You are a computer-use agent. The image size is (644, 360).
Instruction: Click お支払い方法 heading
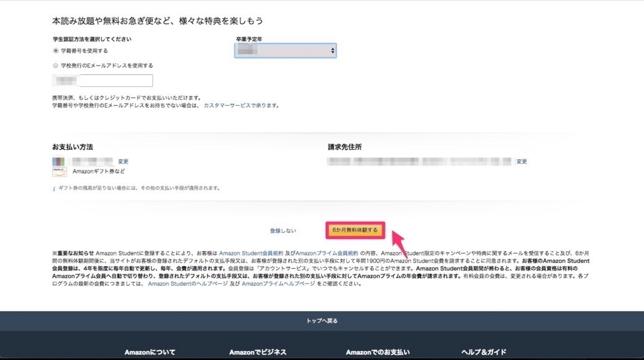pyautogui.click(x=72, y=147)
